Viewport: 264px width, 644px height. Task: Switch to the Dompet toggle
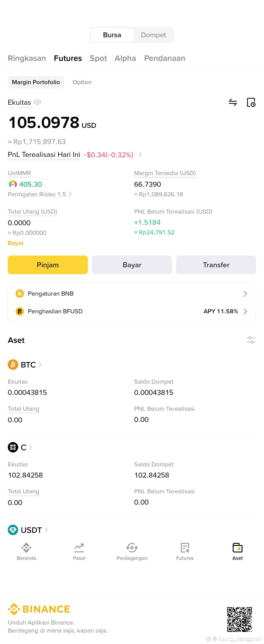pos(153,35)
